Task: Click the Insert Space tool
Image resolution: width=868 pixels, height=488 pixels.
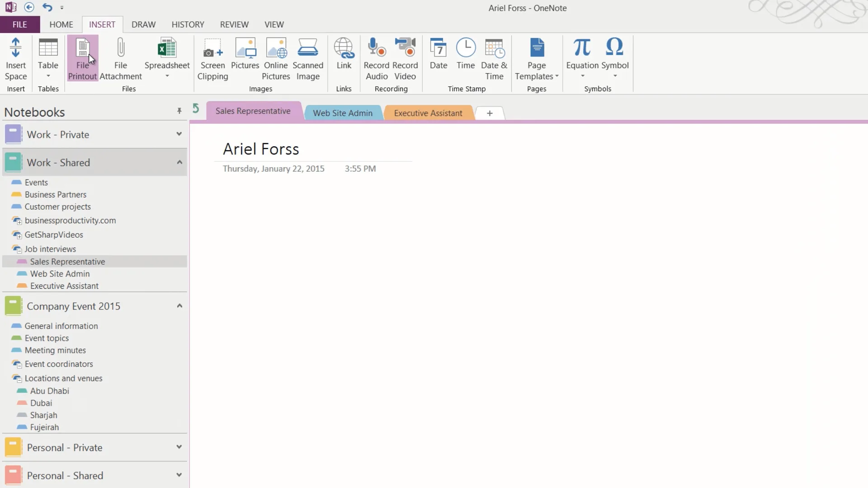Action: coord(16,59)
